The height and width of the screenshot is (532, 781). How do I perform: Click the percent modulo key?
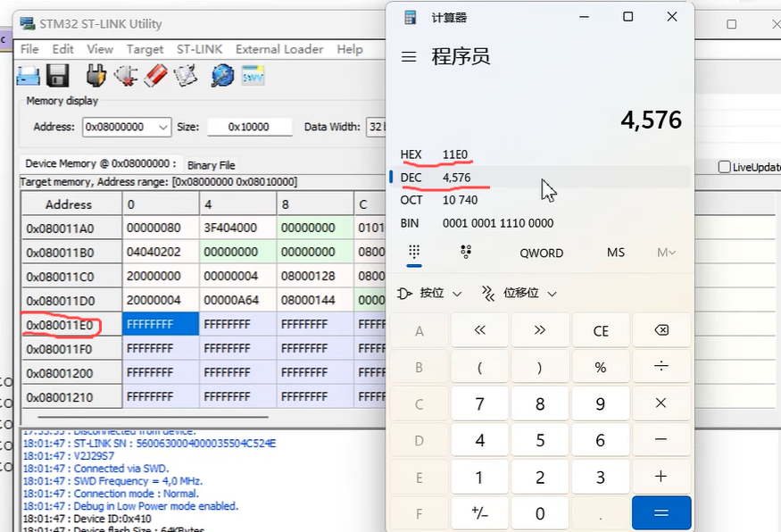point(601,367)
